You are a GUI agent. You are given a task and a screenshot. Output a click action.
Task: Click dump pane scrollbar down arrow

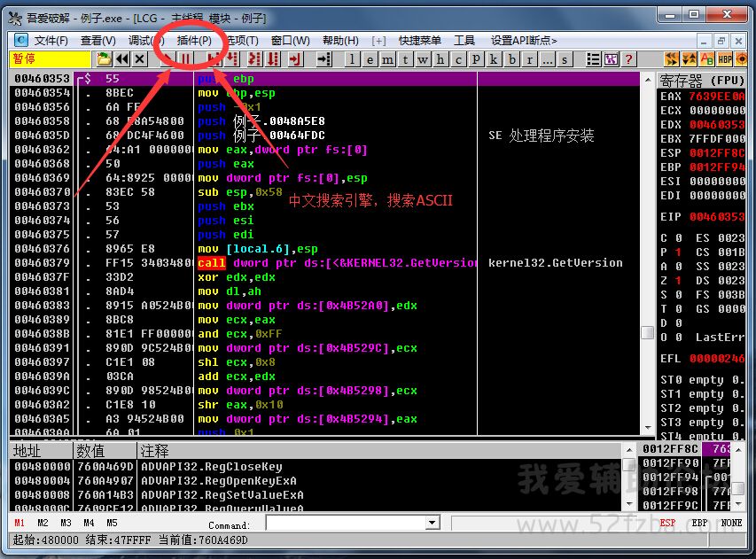[x=628, y=504]
